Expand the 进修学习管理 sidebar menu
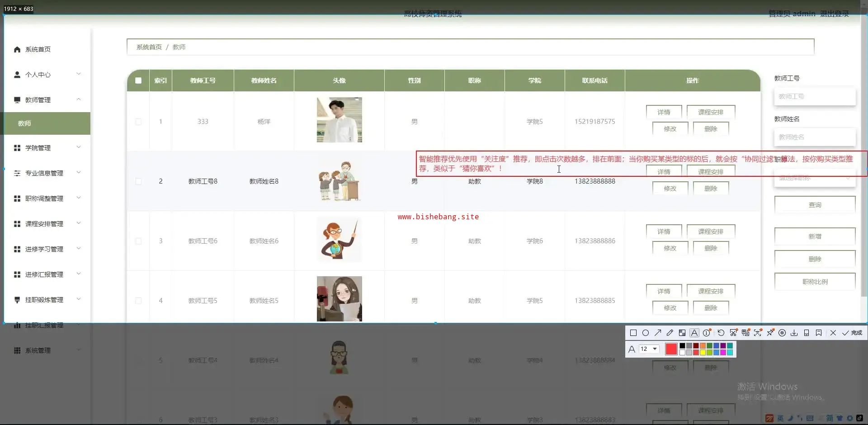Image resolution: width=868 pixels, height=425 pixels. pyautogui.click(x=47, y=249)
